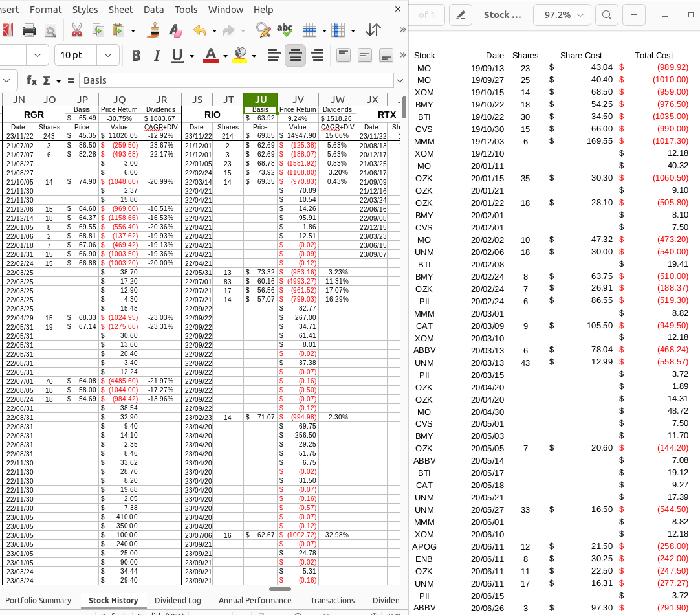Apply the red font color swatch
Image resolution: width=700 pixels, height=615 pixels.
click(211, 56)
